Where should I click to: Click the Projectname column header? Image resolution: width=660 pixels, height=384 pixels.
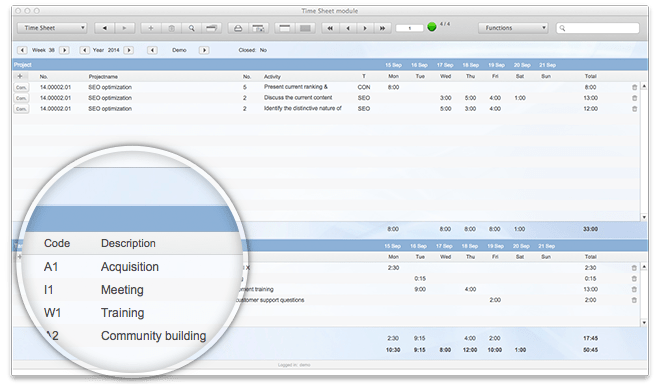tap(103, 77)
